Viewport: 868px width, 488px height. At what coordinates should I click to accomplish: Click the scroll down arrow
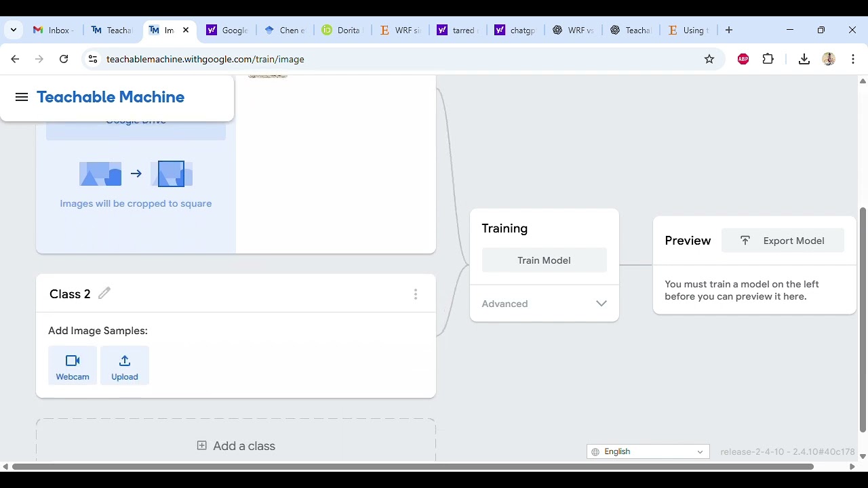coord(863,455)
